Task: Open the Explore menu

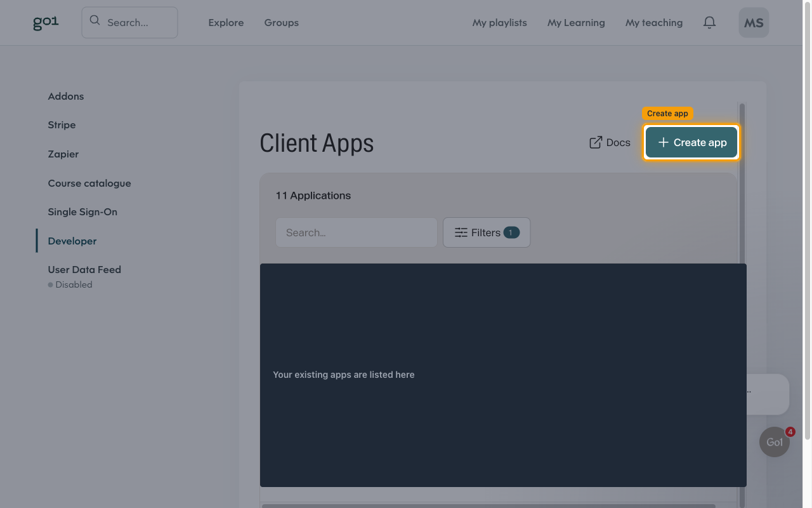Action: coord(226,23)
